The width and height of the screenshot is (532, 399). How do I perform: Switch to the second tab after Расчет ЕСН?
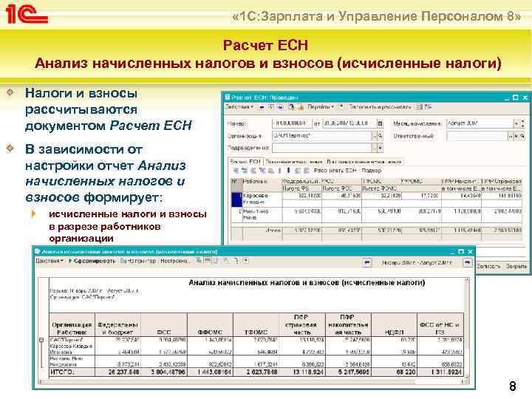click(294, 162)
